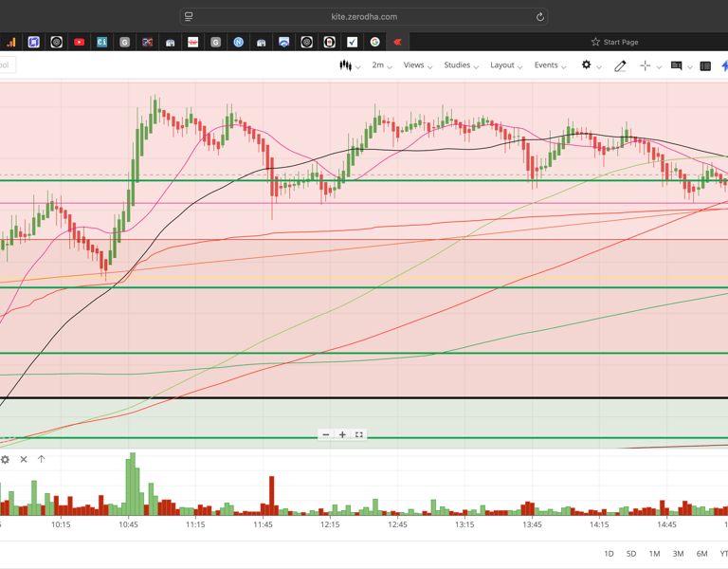Open the Layout dropdown menu

pyautogui.click(x=506, y=65)
